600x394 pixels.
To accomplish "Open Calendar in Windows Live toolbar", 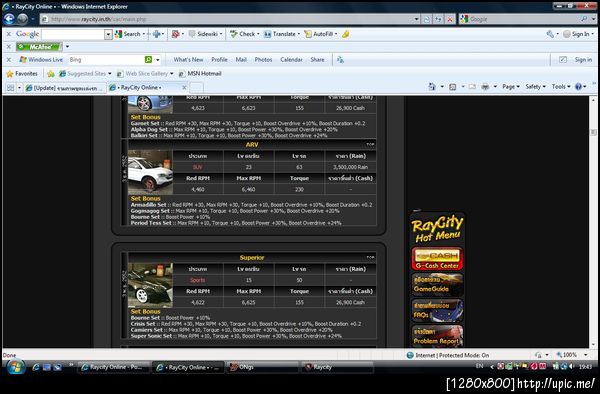I will coord(291,60).
